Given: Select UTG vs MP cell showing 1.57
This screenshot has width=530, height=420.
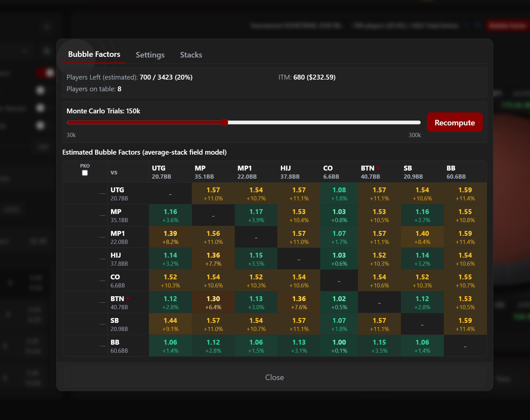Looking at the screenshot, I should coord(213,194).
